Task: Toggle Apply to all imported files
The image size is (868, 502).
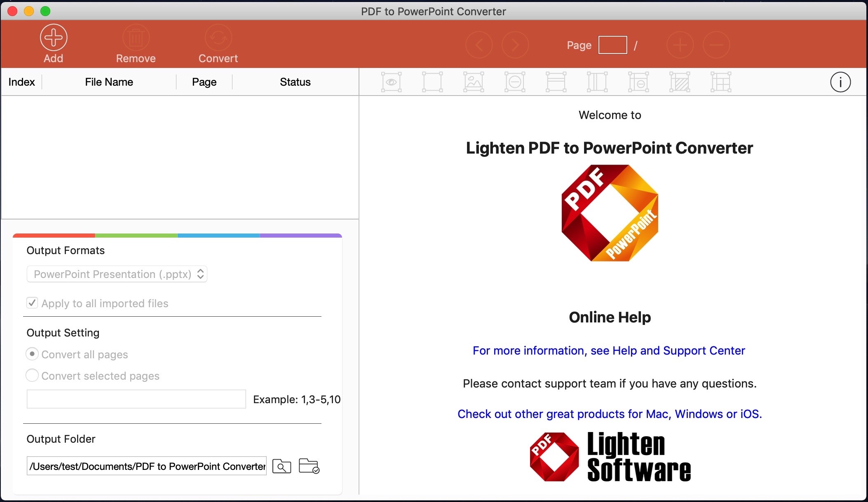Action: click(x=32, y=303)
